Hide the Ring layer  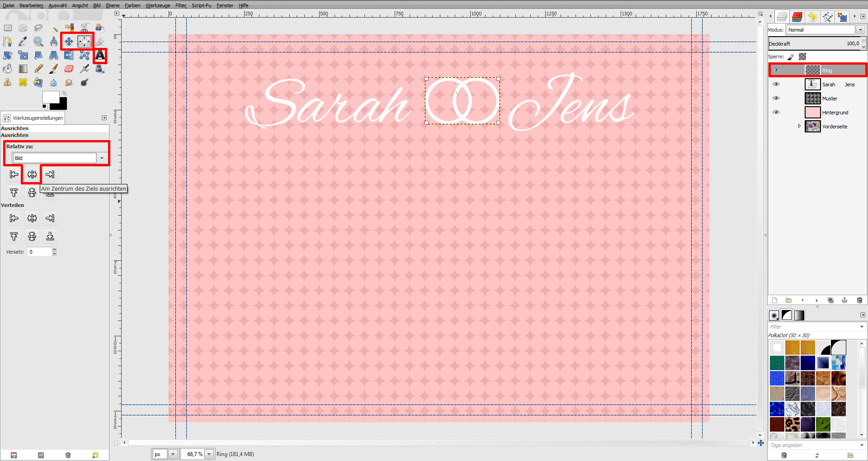point(777,70)
